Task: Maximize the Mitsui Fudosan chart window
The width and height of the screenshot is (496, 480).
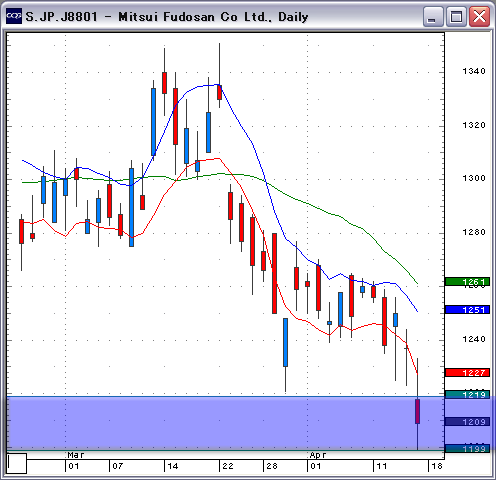Action: pos(456,17)
